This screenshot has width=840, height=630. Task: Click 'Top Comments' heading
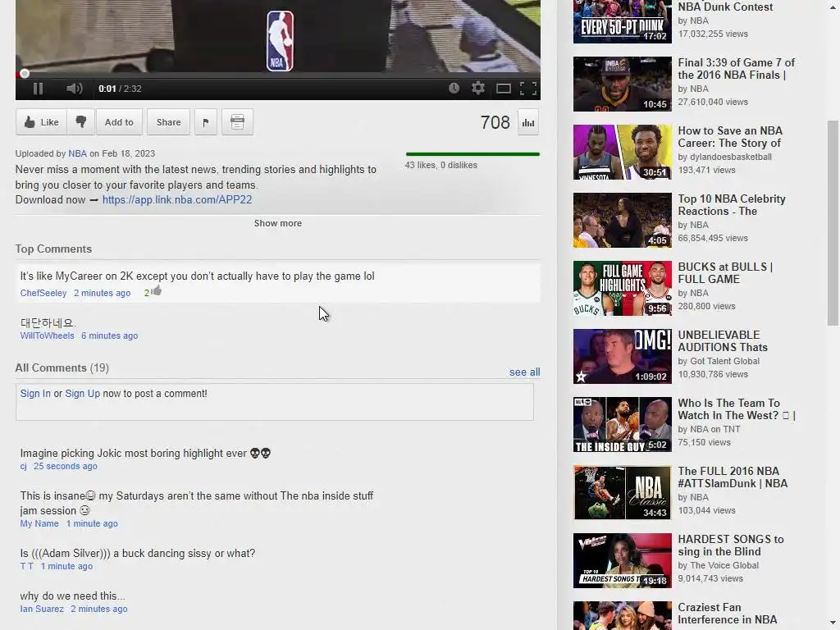pyautogui.click(x=53, y=249)
